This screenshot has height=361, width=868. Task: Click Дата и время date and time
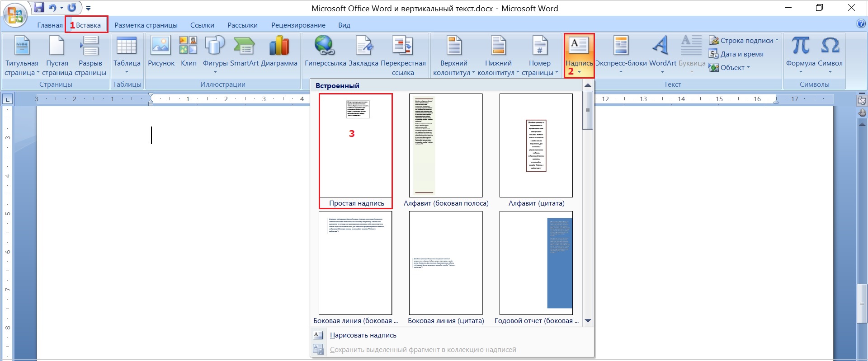click(x=736, y=54)
